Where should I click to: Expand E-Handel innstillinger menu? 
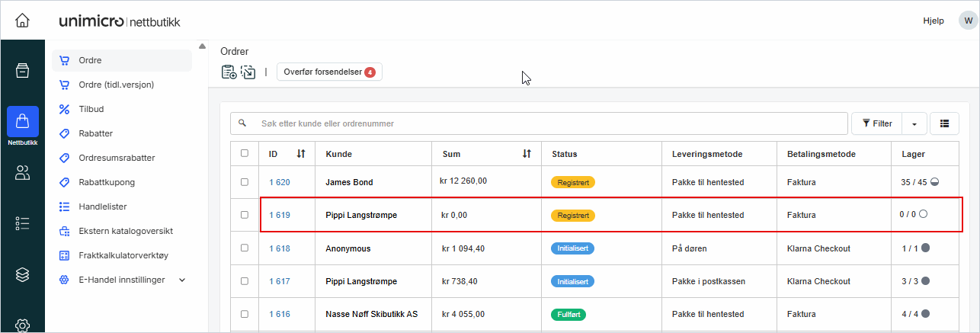coord(182,280)
